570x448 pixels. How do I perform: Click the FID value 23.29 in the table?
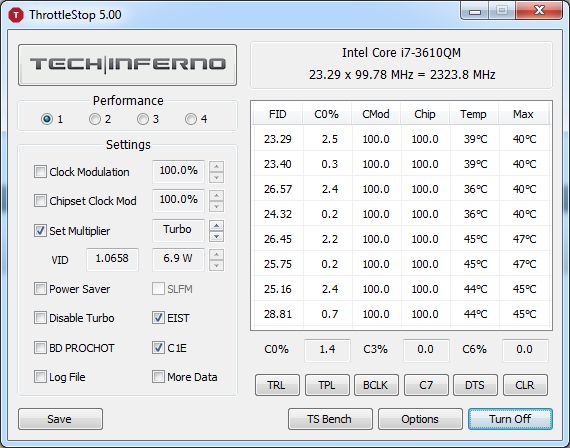pos(278,139)
